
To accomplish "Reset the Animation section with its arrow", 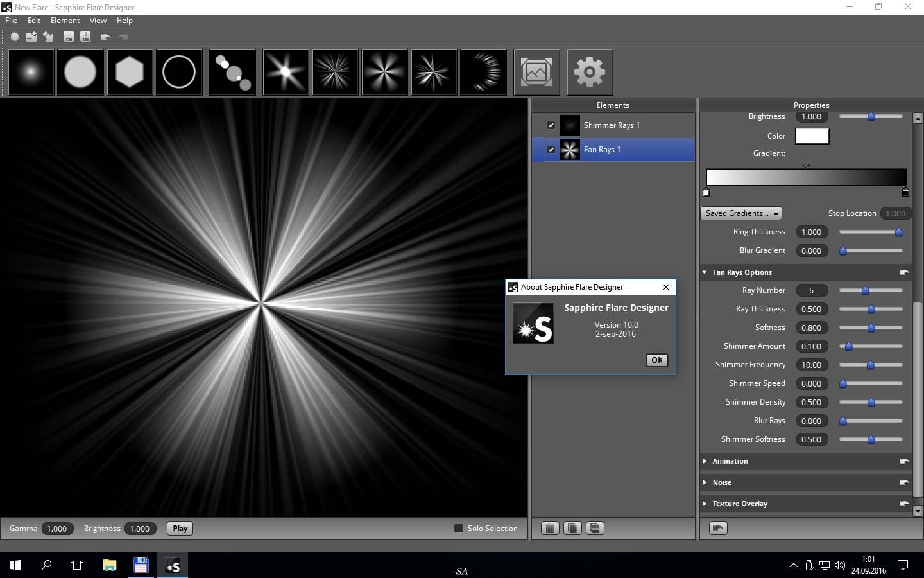I will tap(904, 461).
